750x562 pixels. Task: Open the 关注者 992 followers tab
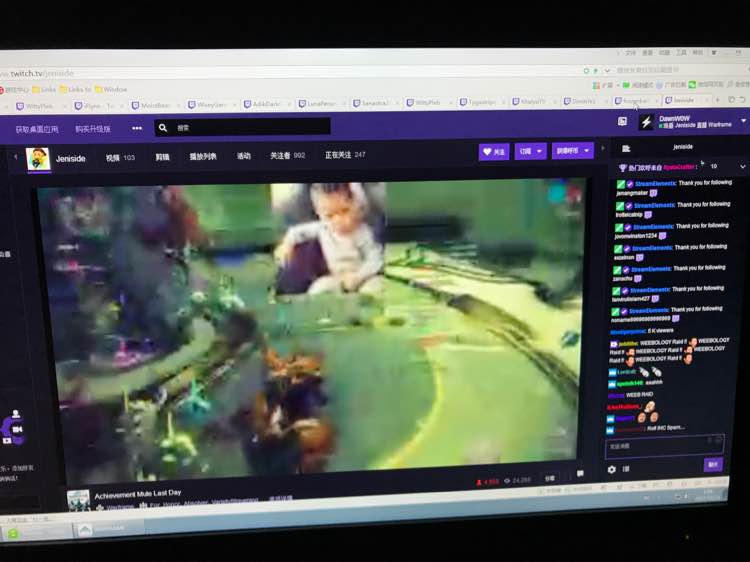(287, 155)
